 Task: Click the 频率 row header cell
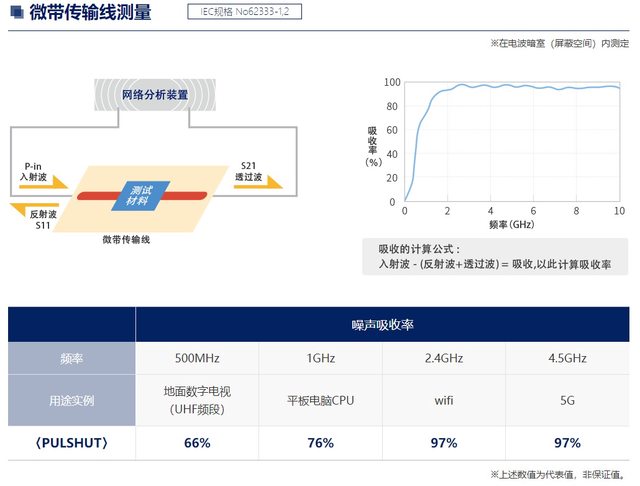(72, 359)
